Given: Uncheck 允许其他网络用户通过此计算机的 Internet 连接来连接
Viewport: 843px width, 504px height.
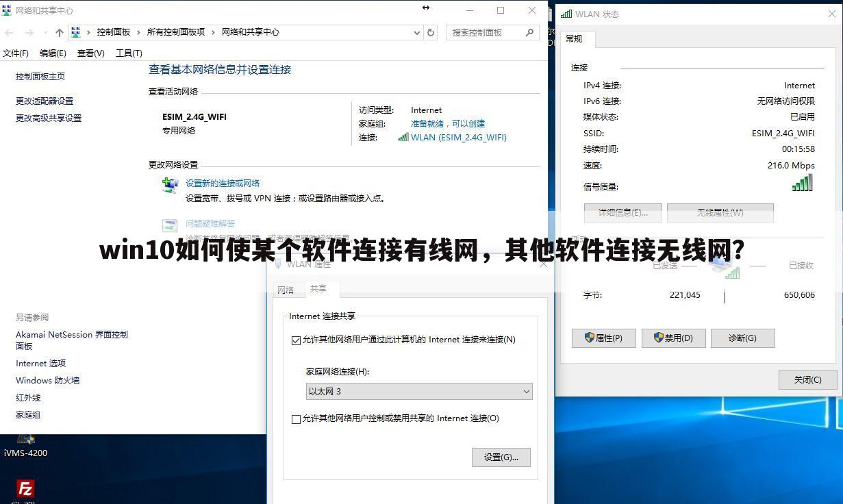Looking at the screenshot, I should tap(296, 339).
